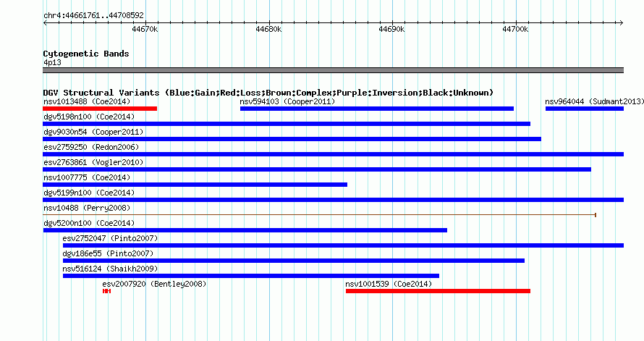Open the esv2763861 (Vogler2010) label
The width and height of the screenshot is (644, 341).
[93, 162]
